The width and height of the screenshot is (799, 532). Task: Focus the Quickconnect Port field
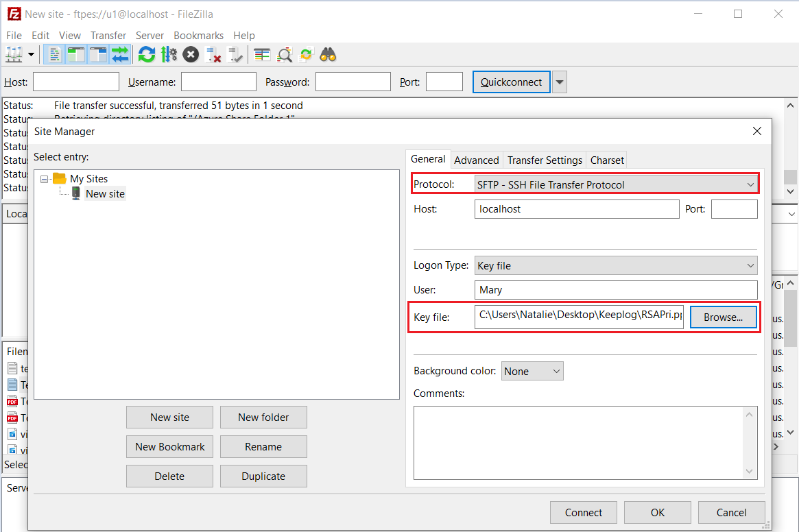pos(444,82)
